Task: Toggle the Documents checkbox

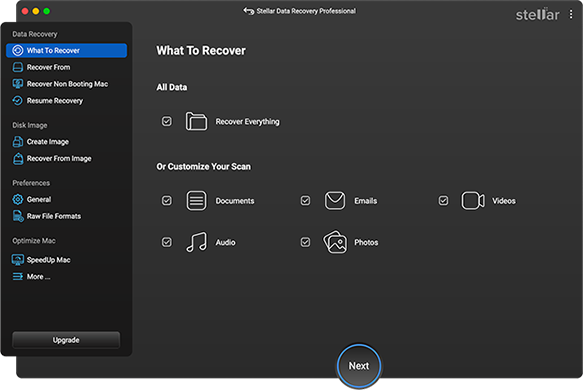Action: point(167,201)
